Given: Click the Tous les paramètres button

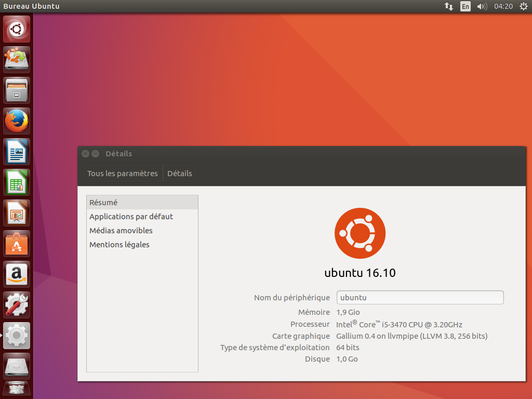Looking at the screenshot, I should [x=123, y=174].
